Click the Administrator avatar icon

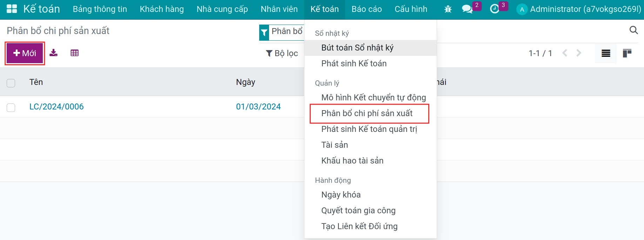tap(522, 9)
